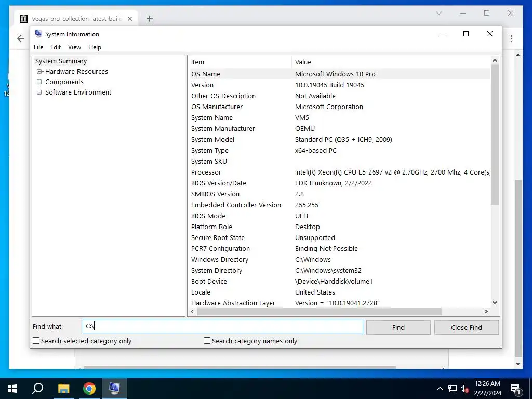Click horizontal scrollbar right arrow
The height and width of the screenshot is (399, 532).
[486, 312]
